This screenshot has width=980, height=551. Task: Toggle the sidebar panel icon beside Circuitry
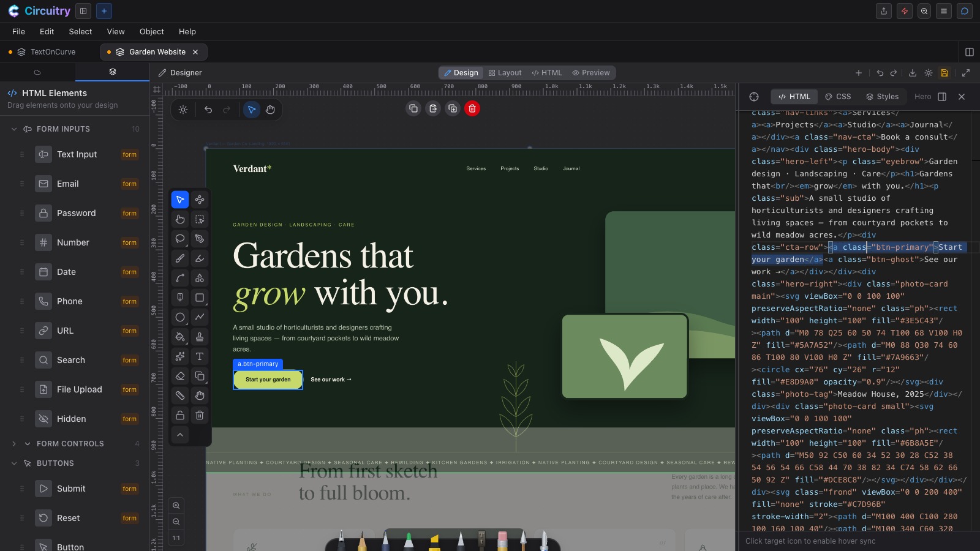(x=83, y=11)
